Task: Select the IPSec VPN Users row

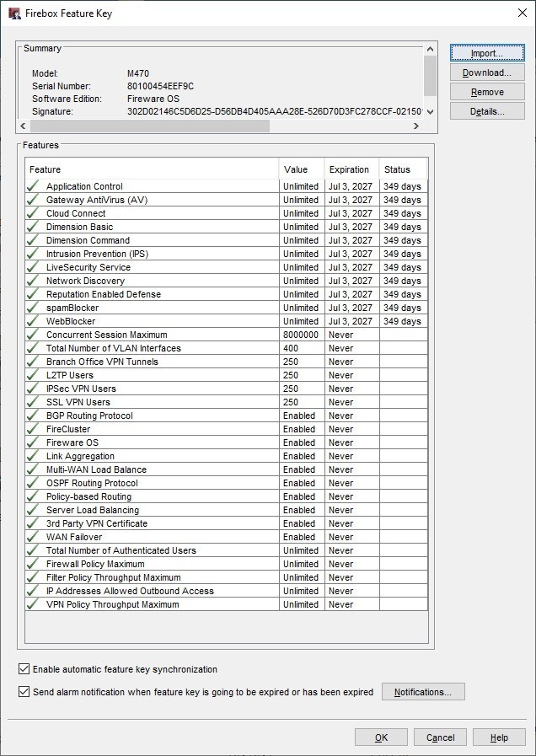Action: point(227,389)
